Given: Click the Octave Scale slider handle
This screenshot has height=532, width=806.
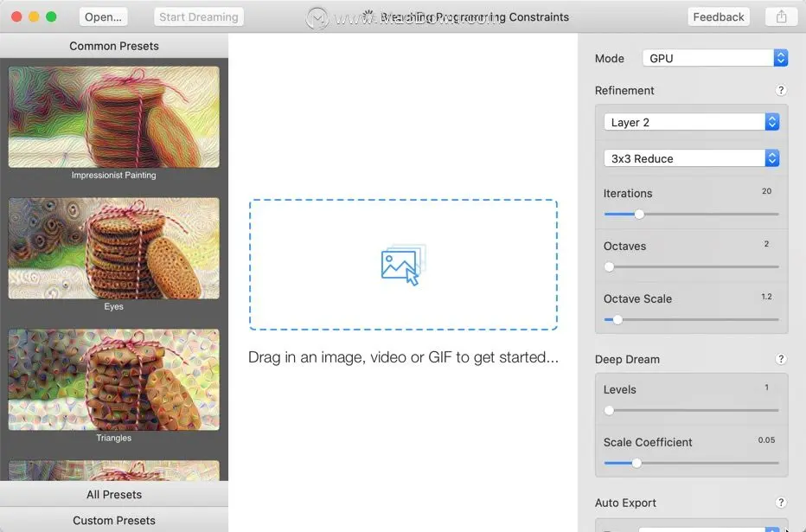Looking at the screenshot, I should 617,320.
